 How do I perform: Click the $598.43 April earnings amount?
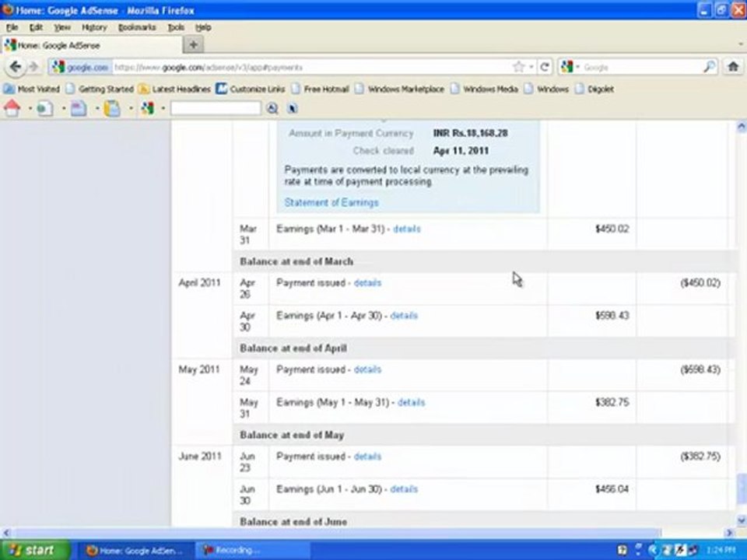[x=612, y=316]
